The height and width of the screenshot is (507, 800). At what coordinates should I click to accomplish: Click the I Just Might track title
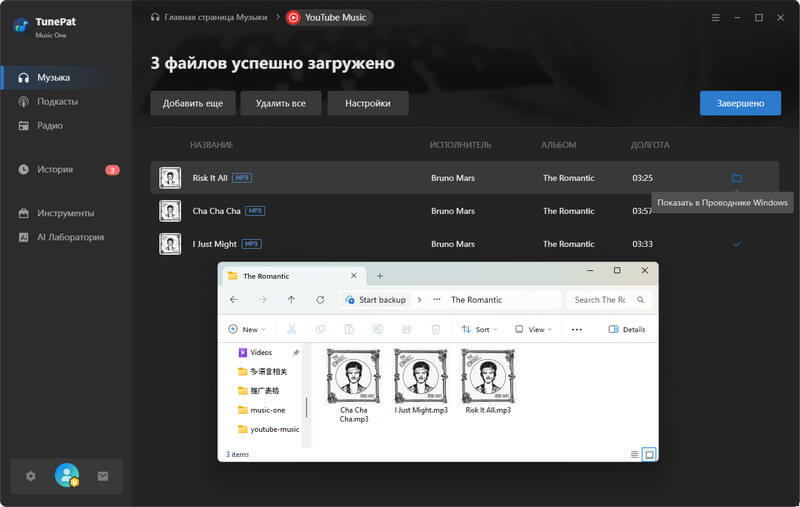[x=214, y=244]
